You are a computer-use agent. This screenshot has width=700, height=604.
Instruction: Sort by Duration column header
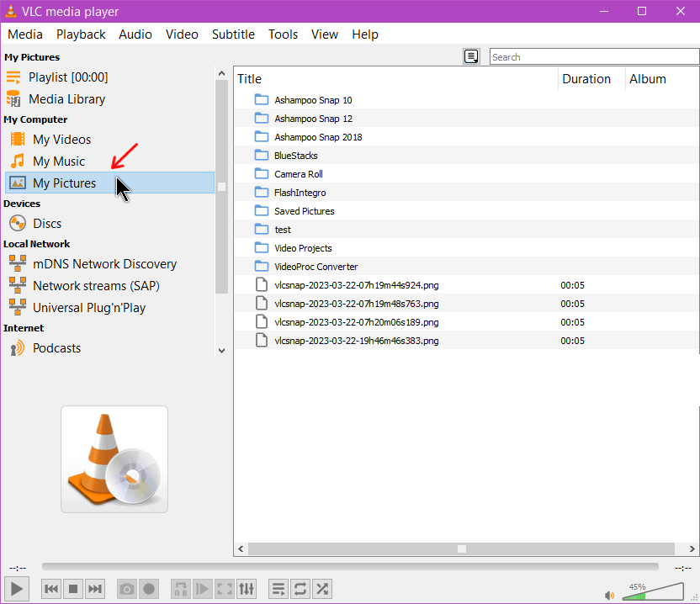[591, 78]
